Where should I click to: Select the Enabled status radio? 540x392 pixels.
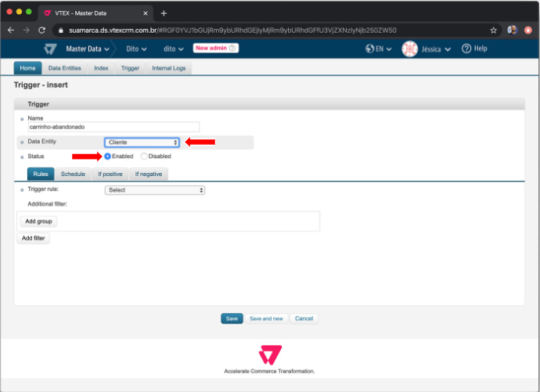tap(107, 156)
